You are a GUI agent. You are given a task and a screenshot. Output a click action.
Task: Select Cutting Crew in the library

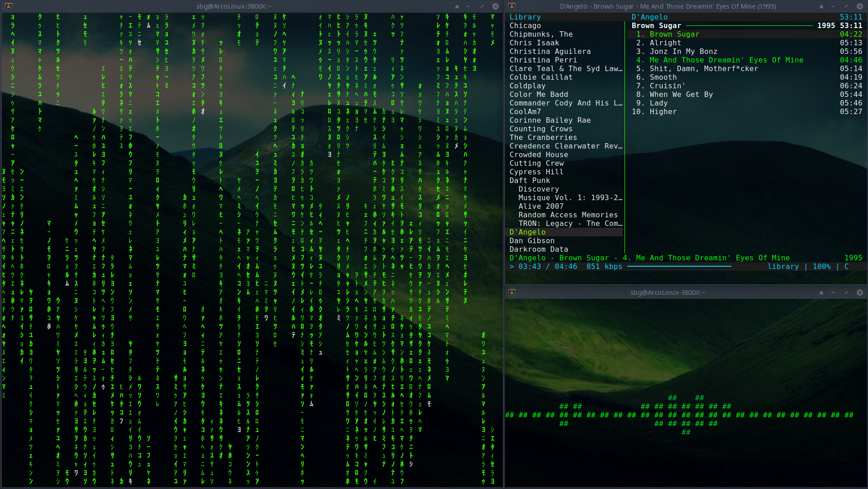pyautogui.click(x=536, y=163)
